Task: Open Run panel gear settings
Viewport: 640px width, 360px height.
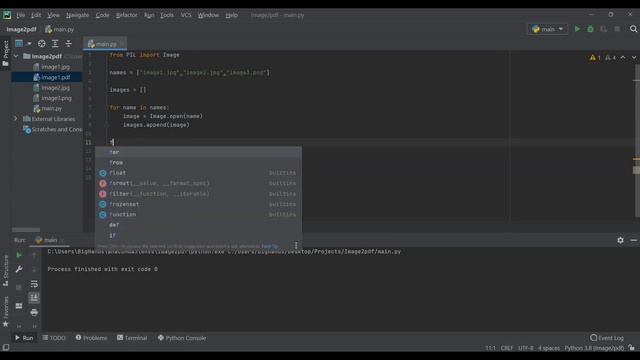Action: tap(620, 240)
